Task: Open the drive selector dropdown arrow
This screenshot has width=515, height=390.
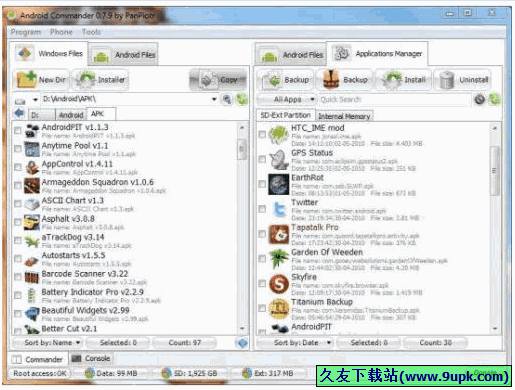Action: (35, 100)
